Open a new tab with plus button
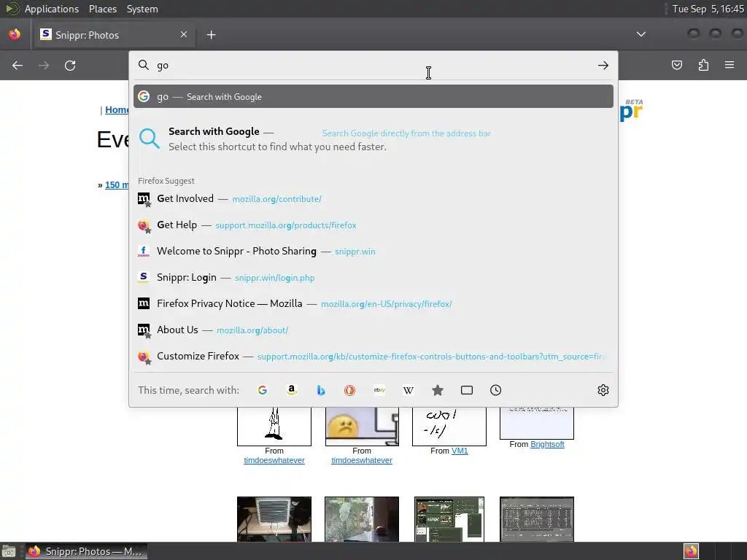The width and height of the screenshot is (747, 560). (211, 35)
